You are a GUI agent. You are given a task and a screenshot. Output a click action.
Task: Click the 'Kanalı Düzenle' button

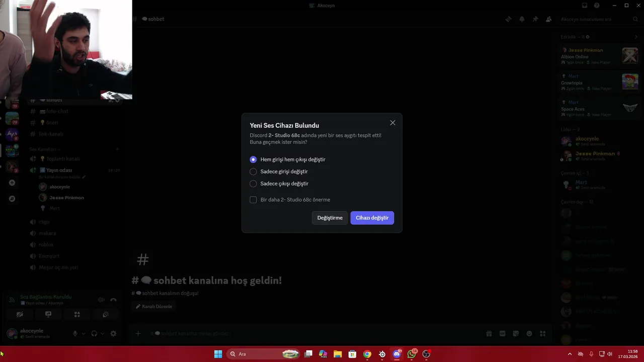[154, 306]
